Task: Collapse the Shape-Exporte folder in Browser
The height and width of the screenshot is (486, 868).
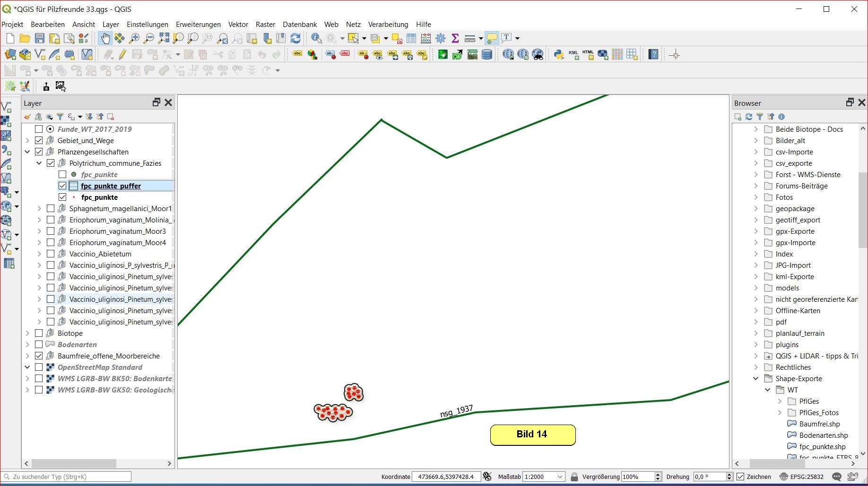Action: 755,378
